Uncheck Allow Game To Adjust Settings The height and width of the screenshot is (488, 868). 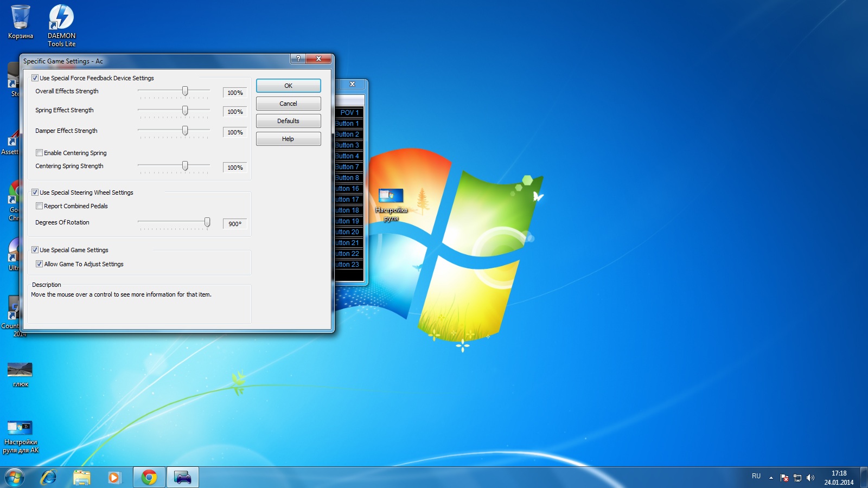(x=40, y=264)
